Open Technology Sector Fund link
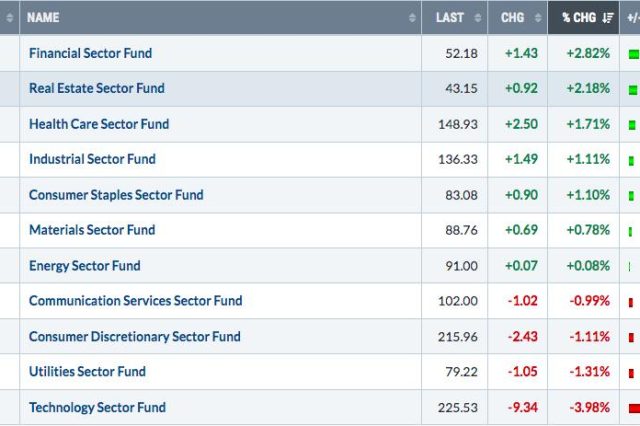Screen dimensions: 640x426 pos(97,407)
